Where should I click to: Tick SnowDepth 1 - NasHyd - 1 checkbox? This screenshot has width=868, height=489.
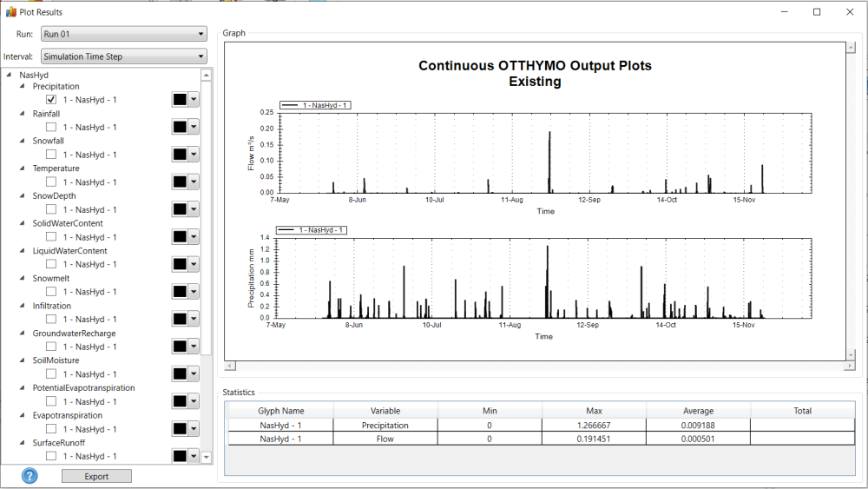(51, 209)
